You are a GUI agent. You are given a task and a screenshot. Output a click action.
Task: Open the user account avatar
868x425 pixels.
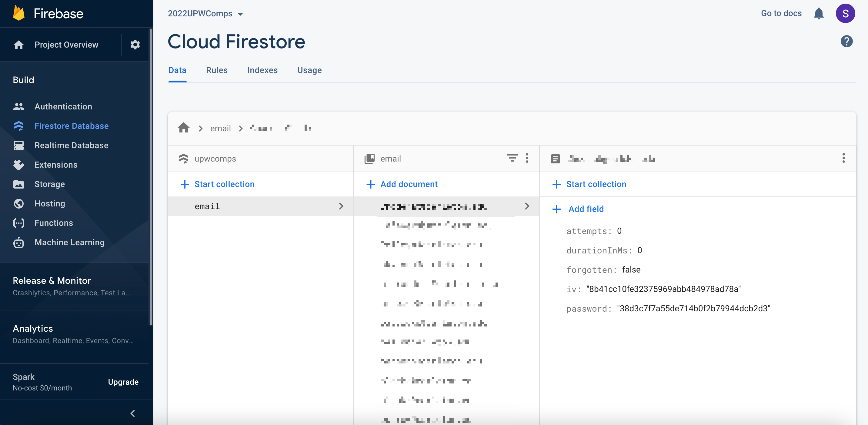point(845,13)
